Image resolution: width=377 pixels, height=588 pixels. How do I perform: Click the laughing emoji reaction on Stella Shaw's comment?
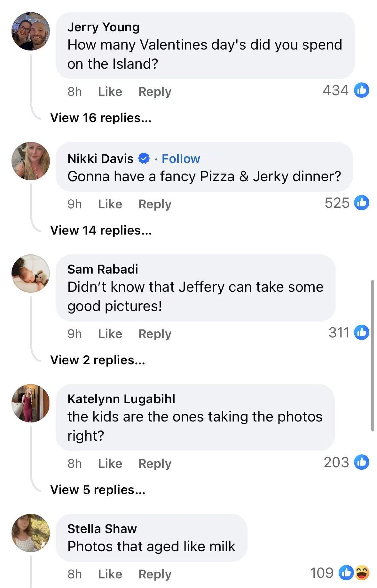click(x=362, y=573)
